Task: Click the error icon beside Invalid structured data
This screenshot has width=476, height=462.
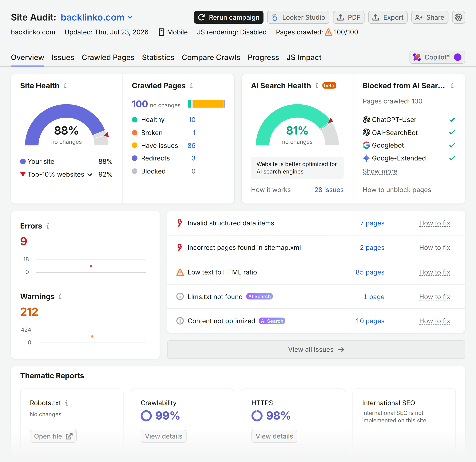Action: click(x=180, y=223)
